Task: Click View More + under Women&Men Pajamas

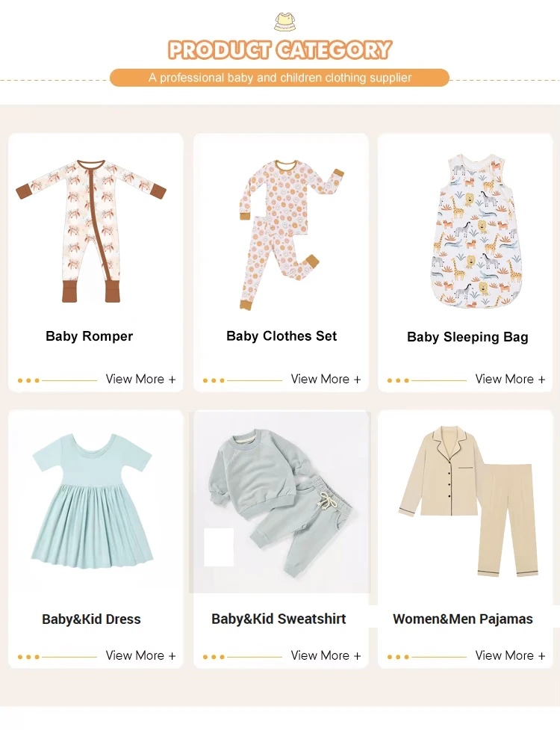Action: point(510,655)
